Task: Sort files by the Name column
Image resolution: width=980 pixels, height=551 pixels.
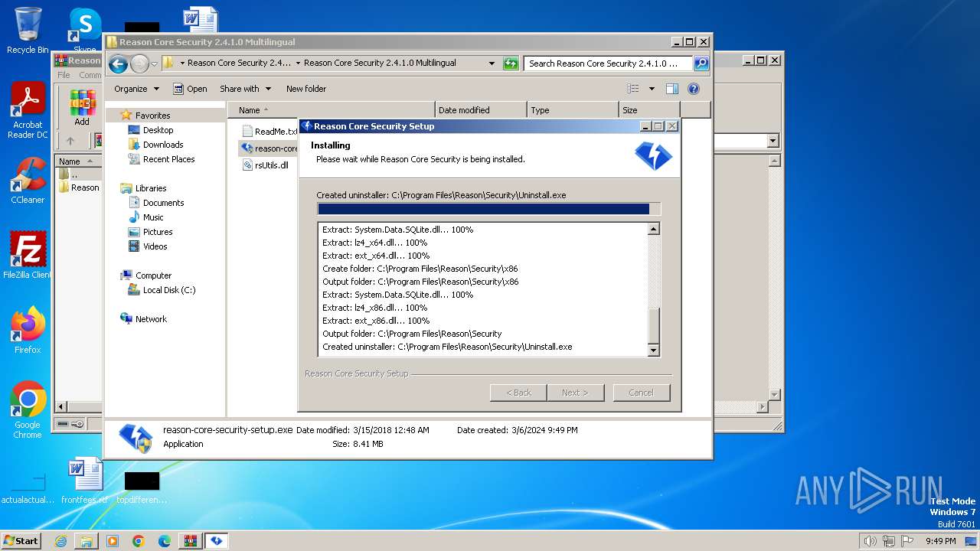Action: [x=332, y=110]
